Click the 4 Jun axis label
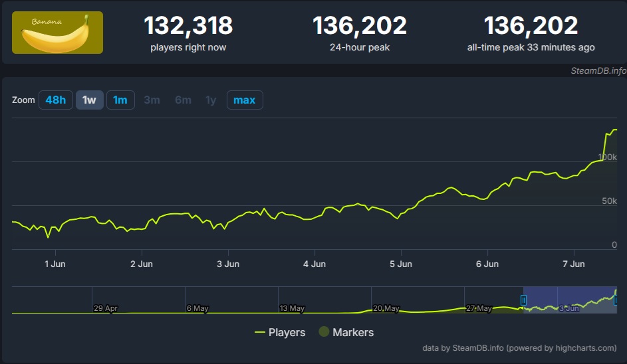This screenshot has height=364, width=627. [x=314, y=264]
